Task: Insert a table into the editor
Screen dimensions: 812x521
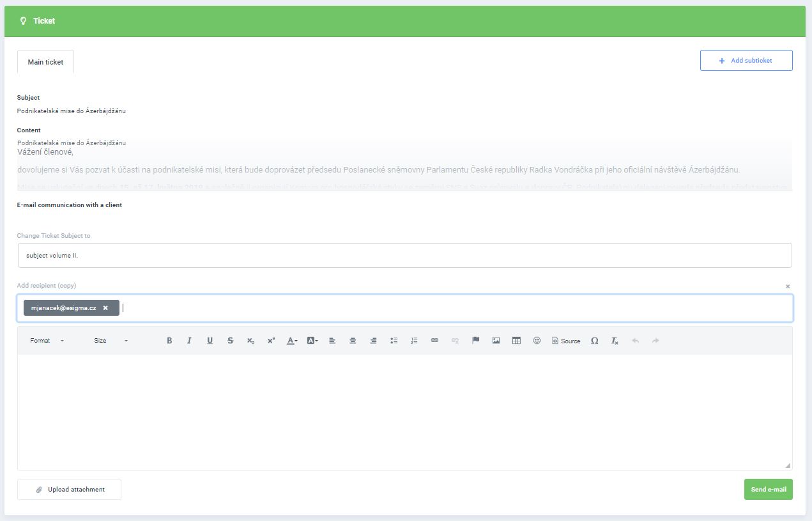Action: tap(516, 341)
